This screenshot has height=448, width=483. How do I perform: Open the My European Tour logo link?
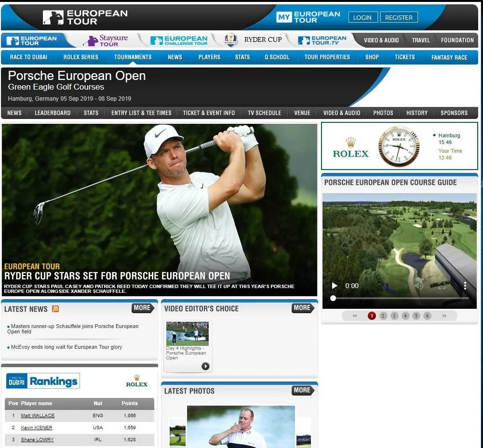pos(308,17)
